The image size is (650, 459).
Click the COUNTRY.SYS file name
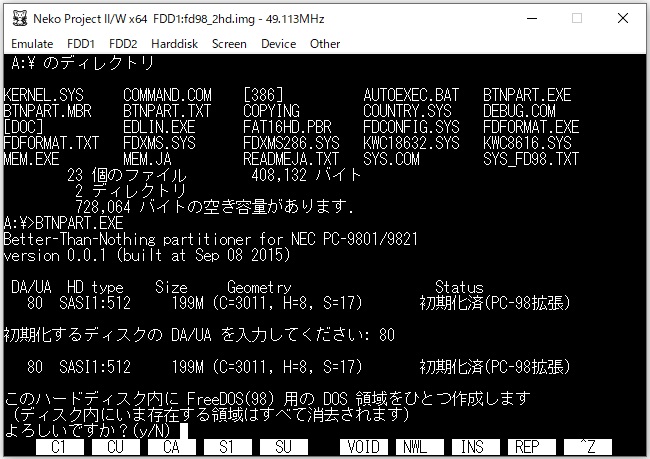(x=407, y=111)
